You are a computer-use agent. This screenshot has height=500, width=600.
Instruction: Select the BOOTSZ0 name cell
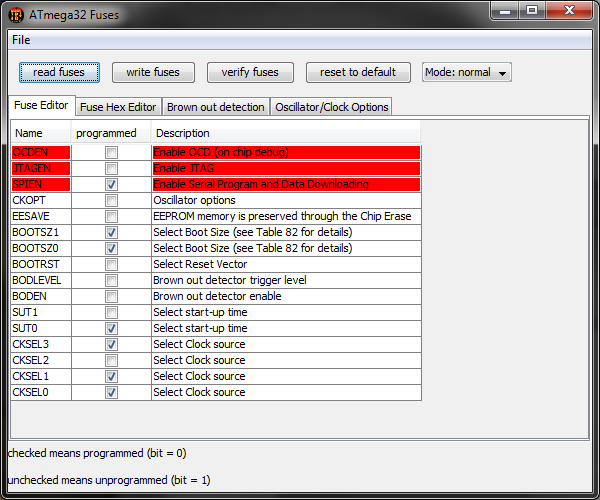[x=41, y=248]
